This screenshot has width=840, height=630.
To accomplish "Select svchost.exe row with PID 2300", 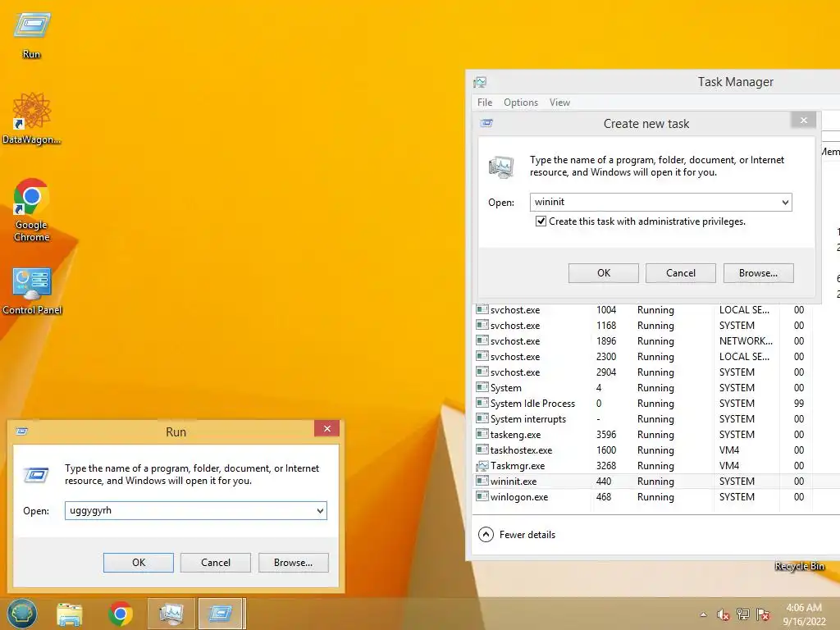I will pos(657,357).
